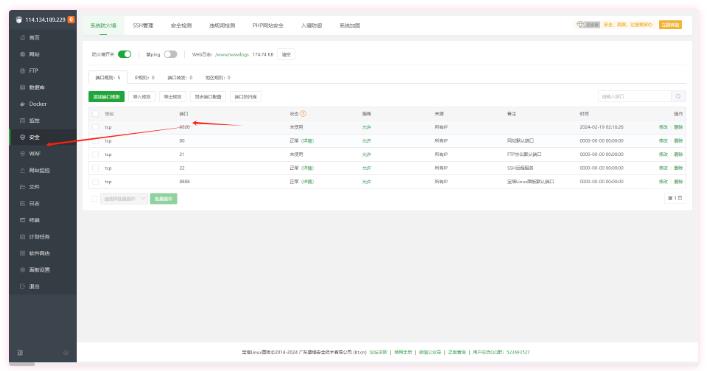
Task: Open the 首页 home item in sidebar
Action: (x=43, y=37)
